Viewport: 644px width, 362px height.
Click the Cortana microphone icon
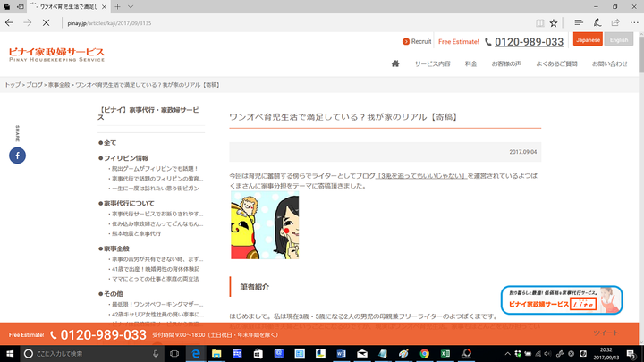tap(156, 353)
